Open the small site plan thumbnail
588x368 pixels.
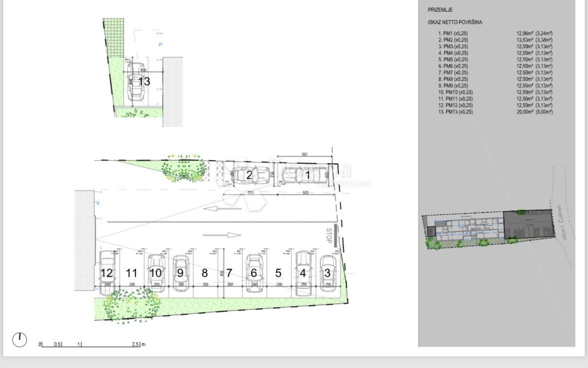489,228
